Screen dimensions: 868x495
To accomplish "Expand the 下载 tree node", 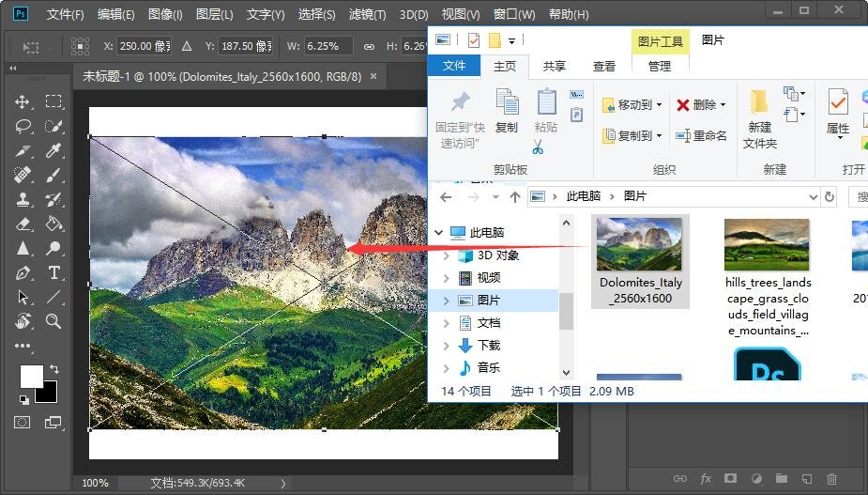I will pos(447,346).
